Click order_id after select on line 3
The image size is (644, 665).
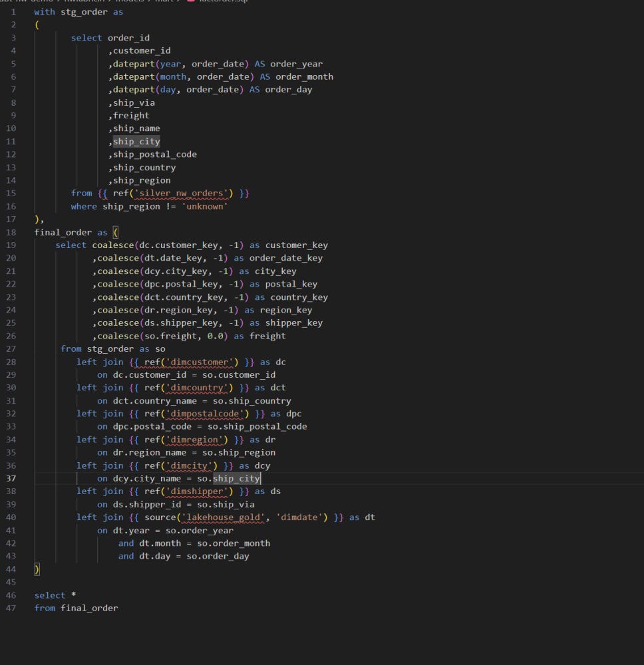pyautogui.click(x=128, y=38)
